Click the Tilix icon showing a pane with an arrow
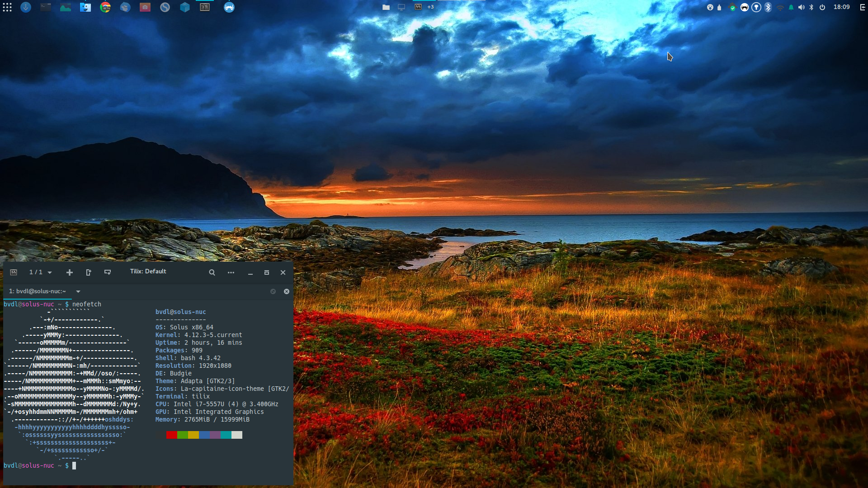Image resolution: width=868 pixels, height=488 pixels. tap(89, 272)
